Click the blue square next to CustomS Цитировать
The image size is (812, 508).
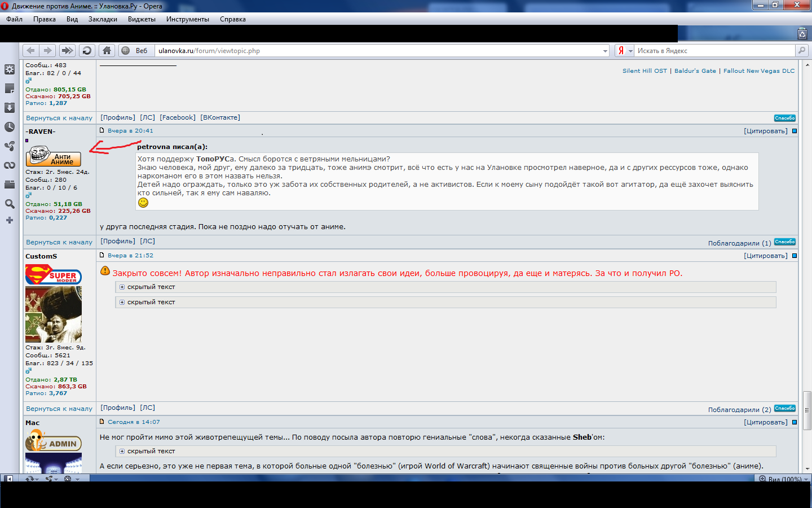pyautogui.click(x=795, y=256)
